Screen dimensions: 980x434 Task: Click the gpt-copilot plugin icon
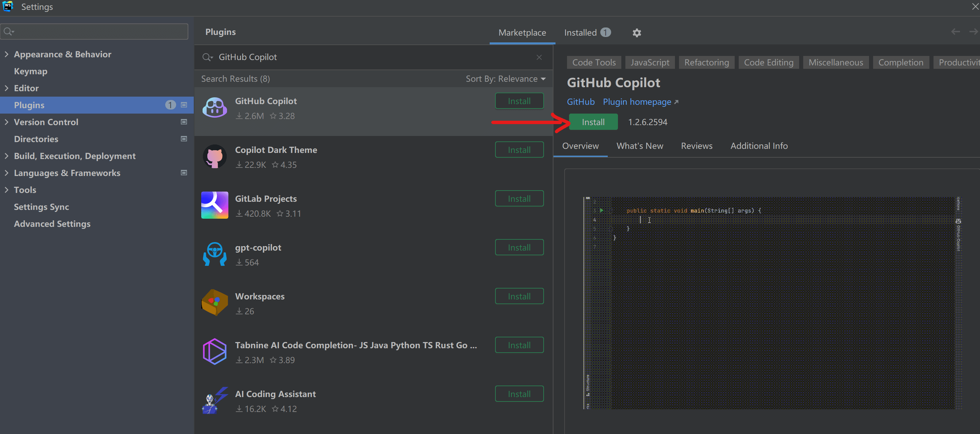[x=214, y=254]
